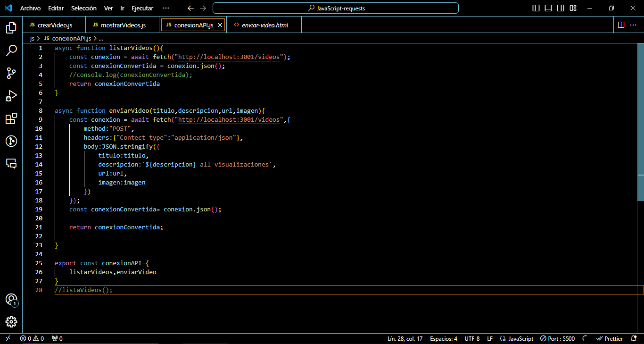This screenshot has width=644, height=344.
Task: Toggle the primary side bar
Action: [536, 8]
